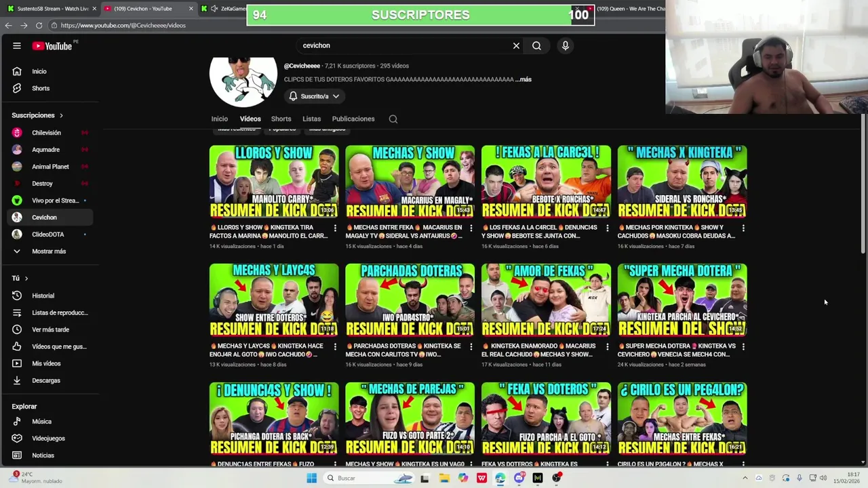Switch to the channel Shorts tab

point(281,119)
